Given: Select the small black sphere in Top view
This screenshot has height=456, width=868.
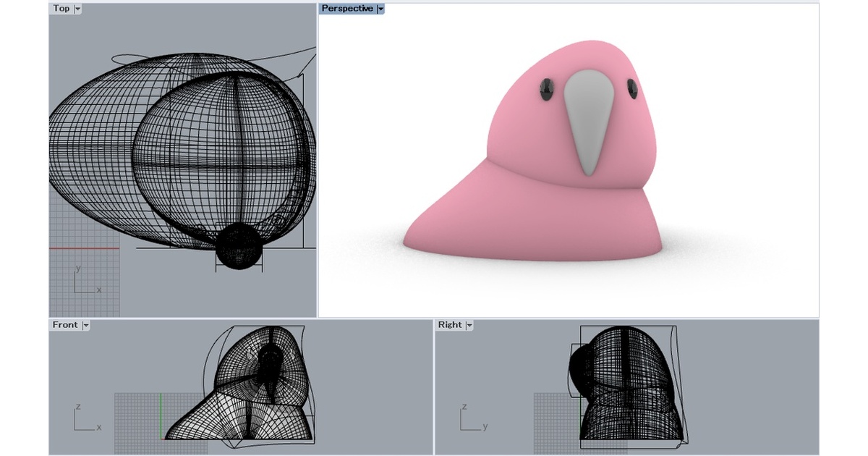Looking at the screenshot, I should pyautogui.click(x=239, y=247).
